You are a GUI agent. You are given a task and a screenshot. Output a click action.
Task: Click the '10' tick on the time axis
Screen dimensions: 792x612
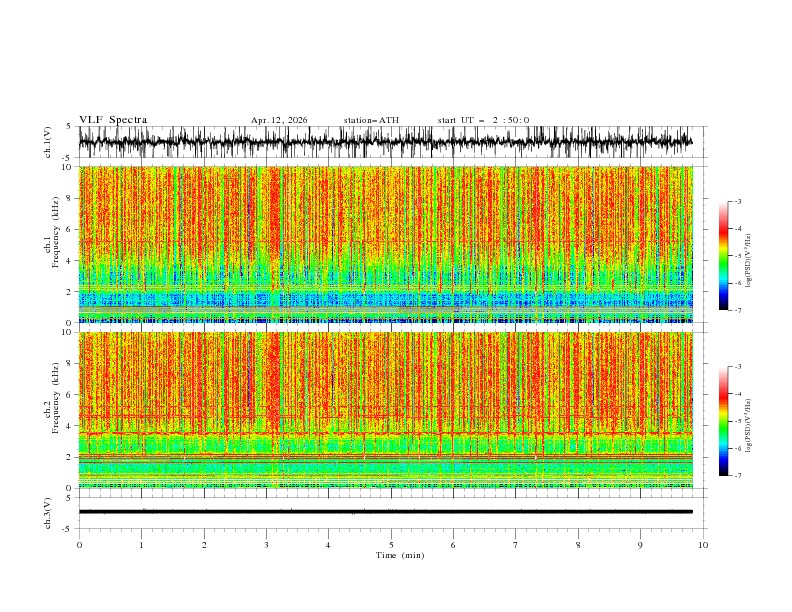click(x=703, y=545)
